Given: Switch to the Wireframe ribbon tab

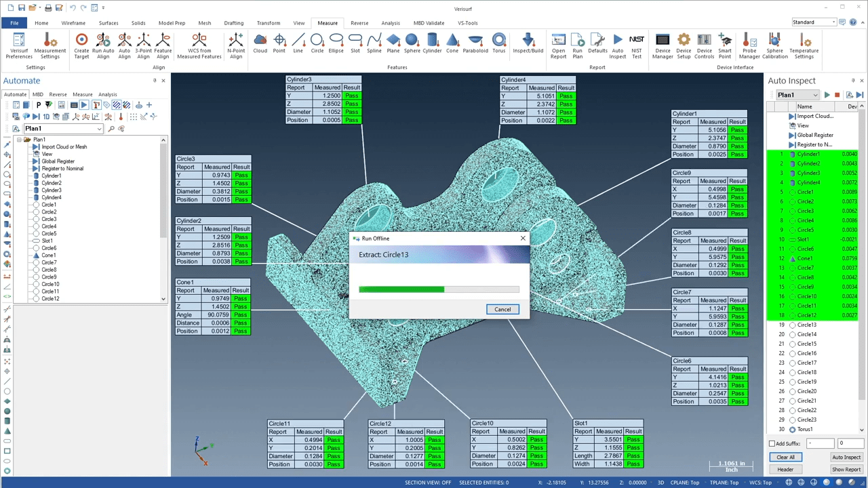Looking at the screenshot, I should coord(73,23).
